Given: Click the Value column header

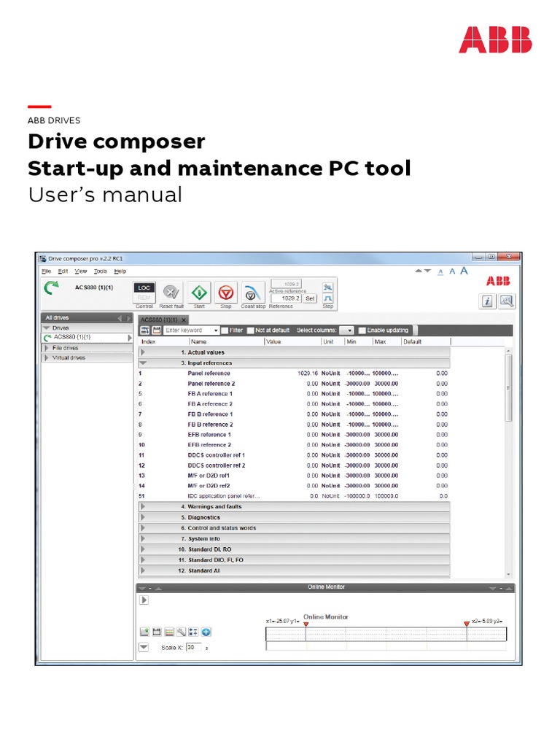Looking at the screenshot, I should click(x=273, y=341).
